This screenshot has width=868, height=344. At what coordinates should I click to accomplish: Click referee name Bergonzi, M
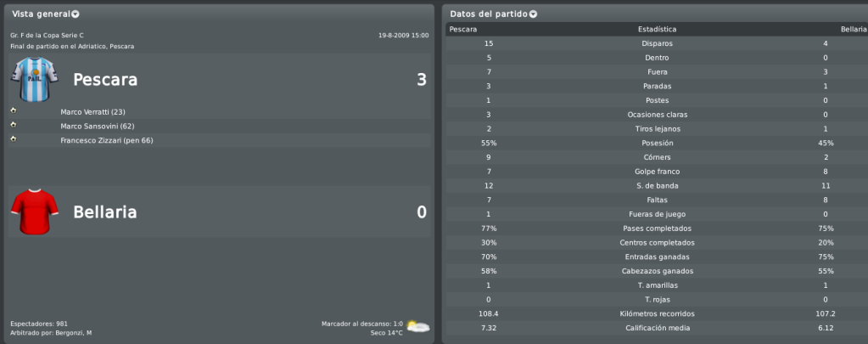[74, 333]
